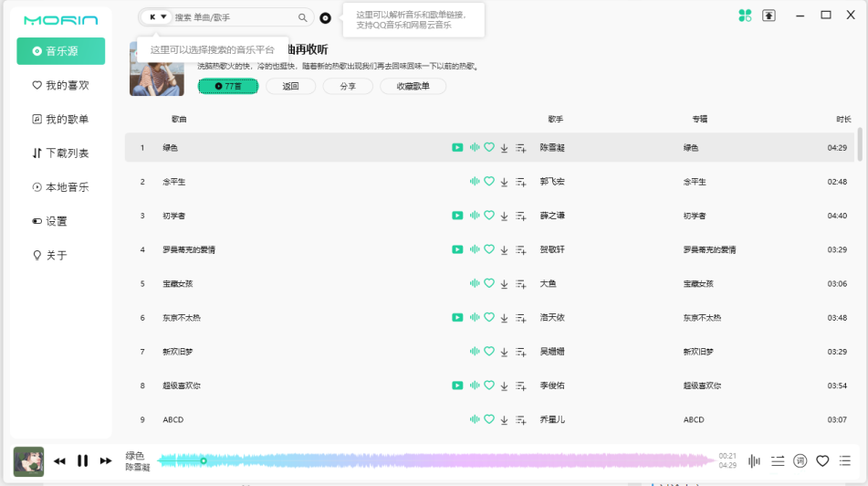This screenshot has height=486, width=868.
Task: Open 下载列表 download list
Action: pos(61,153)
